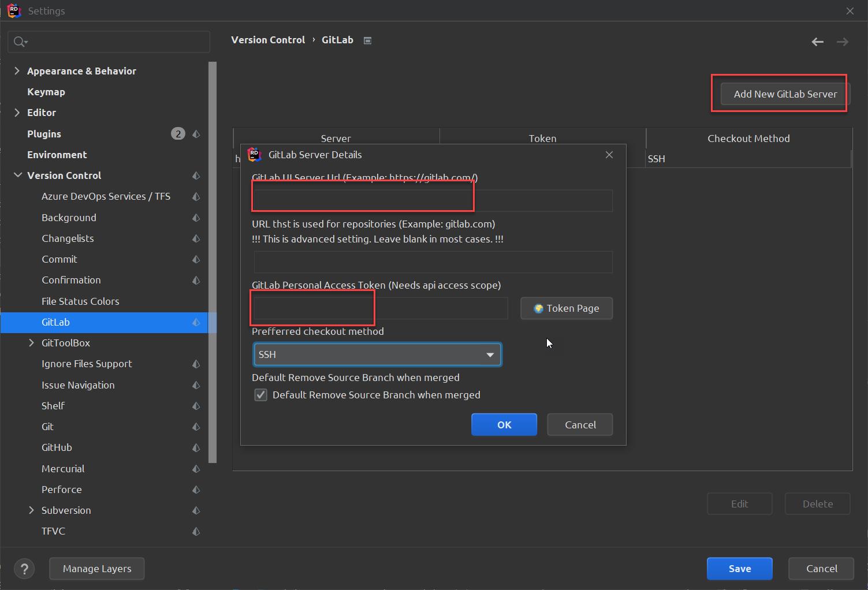The image size is (868, 590).
Task: Open the Environment settings page
Action: point(57,155)
